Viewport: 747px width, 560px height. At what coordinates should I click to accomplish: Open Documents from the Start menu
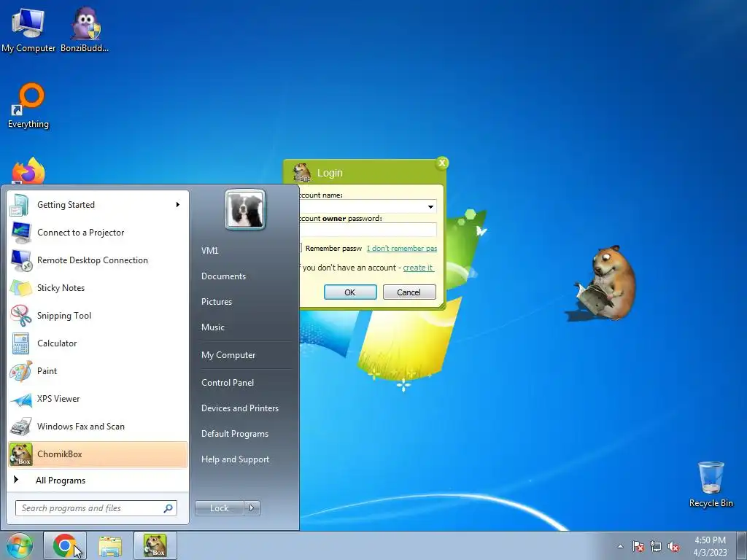tap(223, 276)
